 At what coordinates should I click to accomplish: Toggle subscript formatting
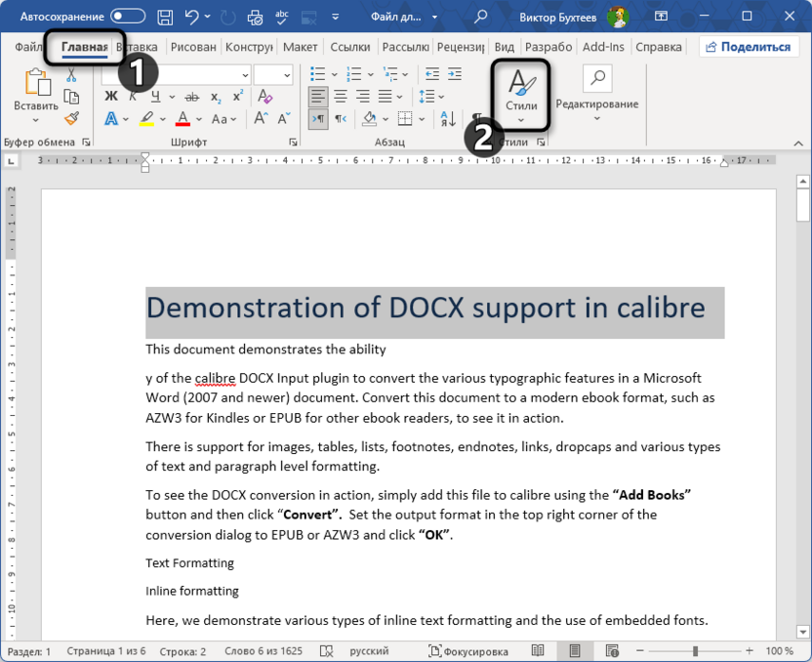216,97
